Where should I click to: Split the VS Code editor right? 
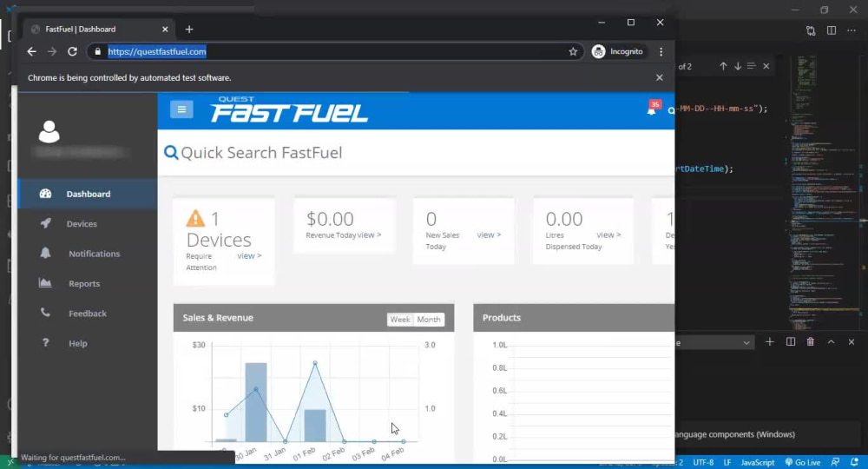click(x=832, y=30)
